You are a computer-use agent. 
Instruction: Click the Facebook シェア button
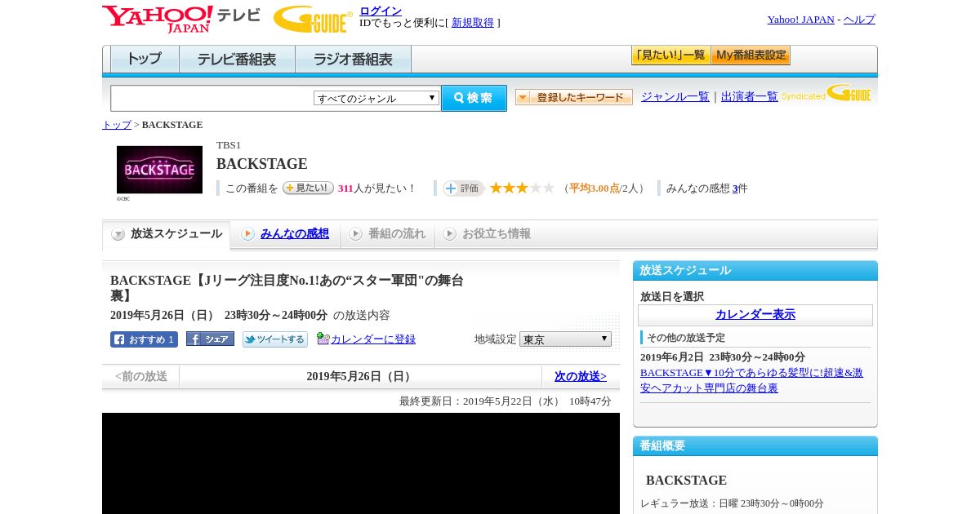point(210,339)
